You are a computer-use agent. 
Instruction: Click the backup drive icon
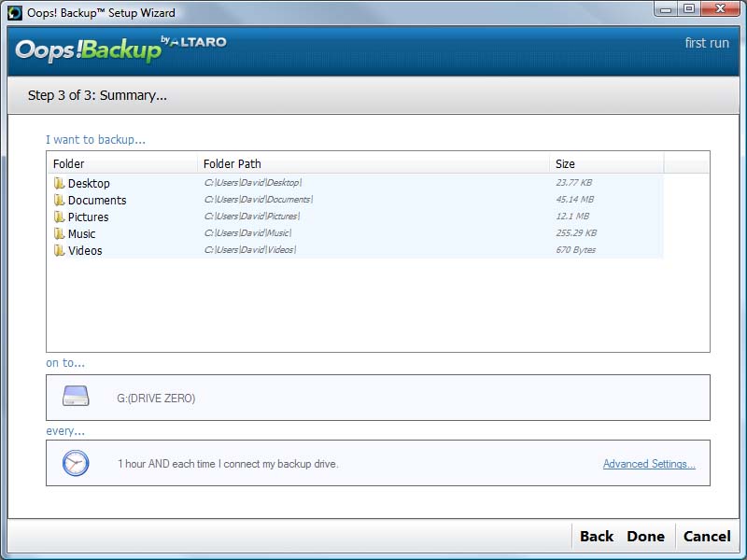[x=76, y=396]
